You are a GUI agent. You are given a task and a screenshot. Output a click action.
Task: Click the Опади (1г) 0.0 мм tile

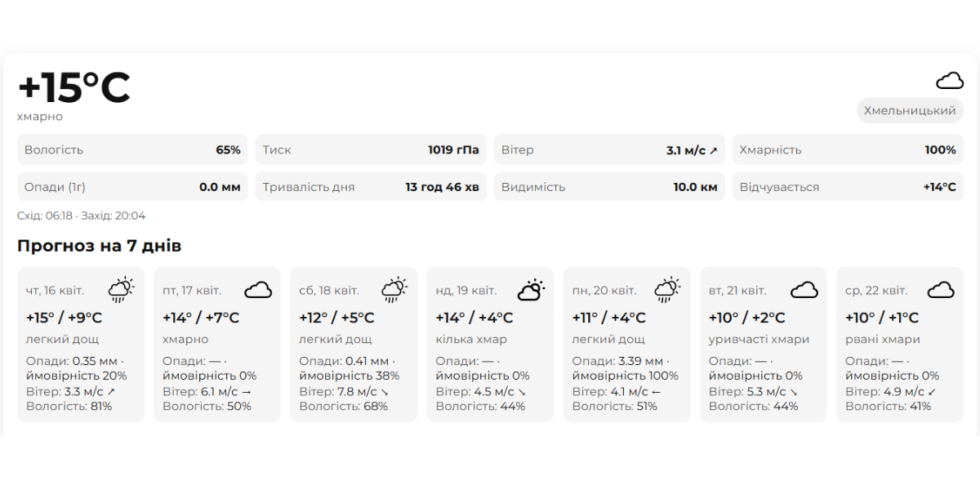tap(132, 187)
